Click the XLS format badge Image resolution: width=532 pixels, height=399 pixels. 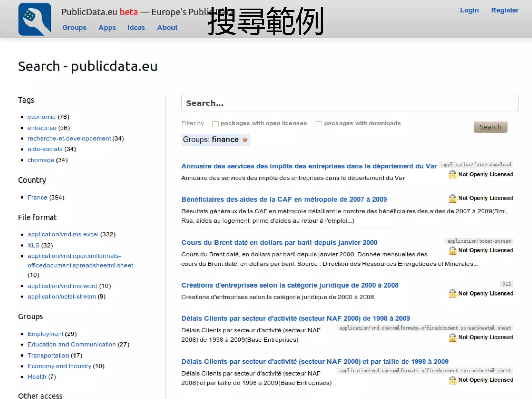coord(507,284)
